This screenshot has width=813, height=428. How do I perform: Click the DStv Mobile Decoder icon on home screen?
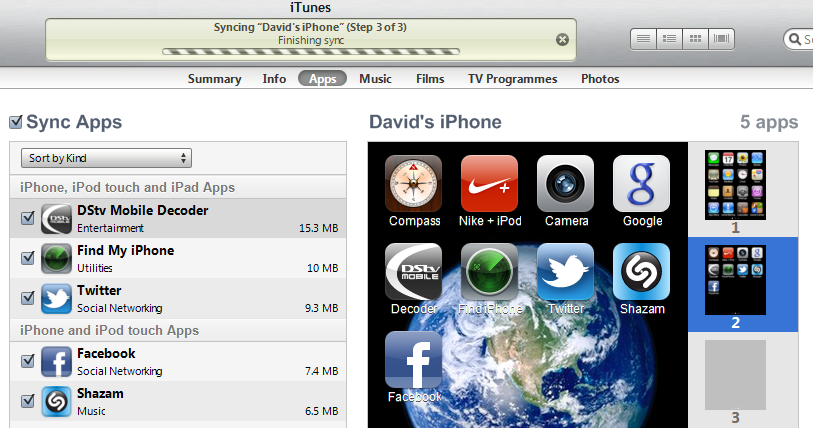[x=413, y=271]
